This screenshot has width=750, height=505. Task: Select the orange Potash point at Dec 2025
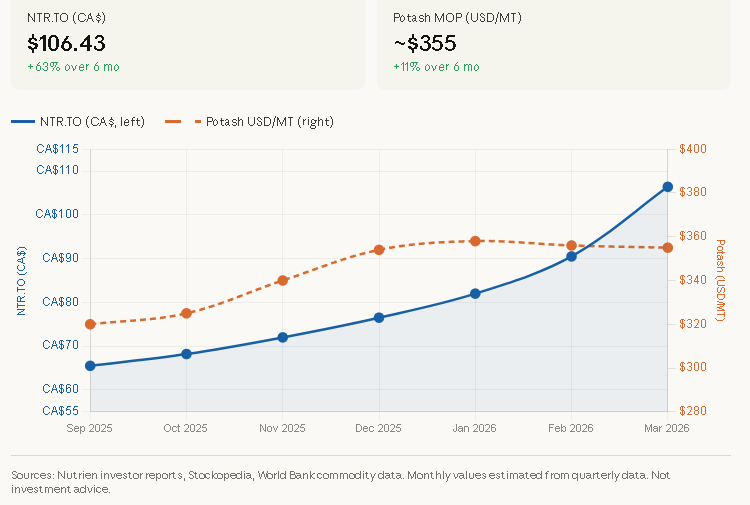point(379,250)
